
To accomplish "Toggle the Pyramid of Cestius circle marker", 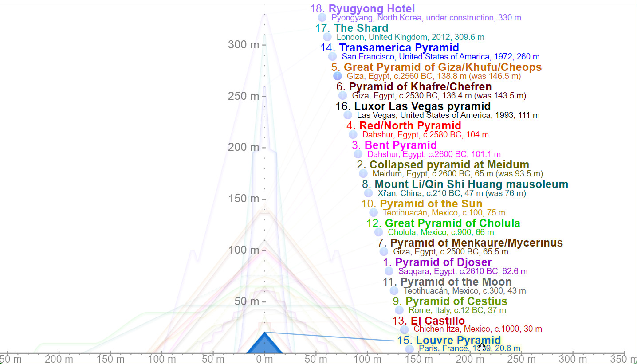I will [399, 310].
